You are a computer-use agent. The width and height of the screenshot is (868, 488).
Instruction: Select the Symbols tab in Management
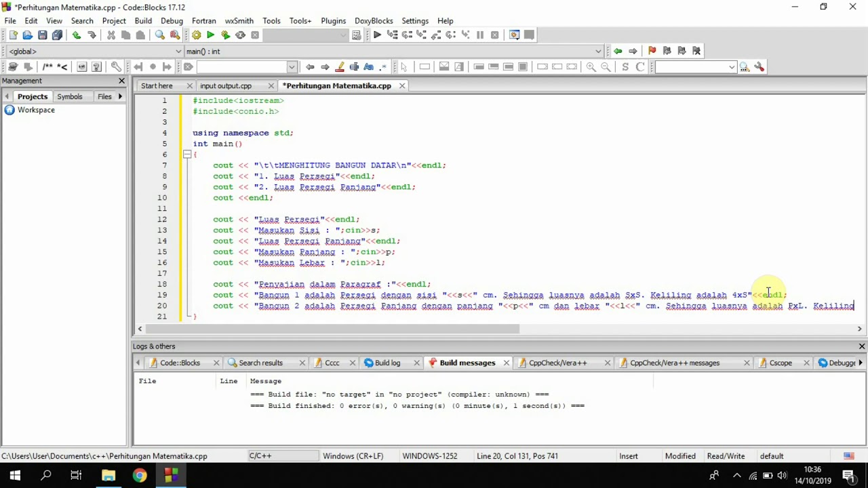[x=70, y=96]
